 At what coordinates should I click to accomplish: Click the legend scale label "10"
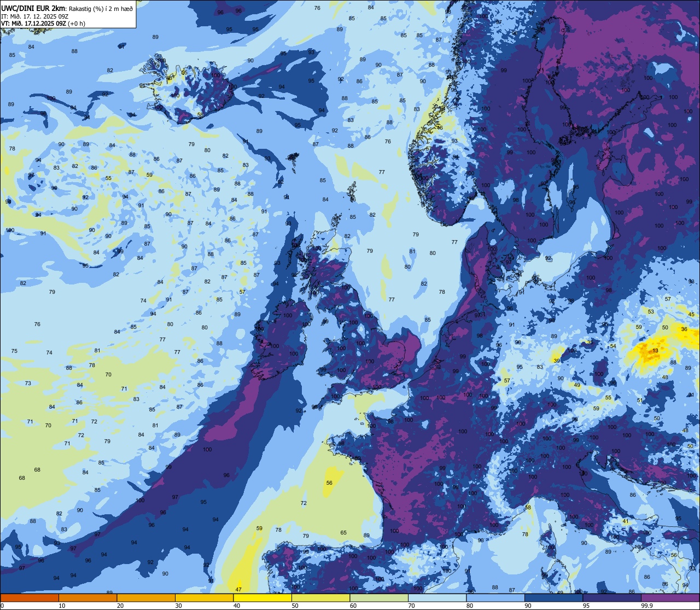tap(62, 606)
